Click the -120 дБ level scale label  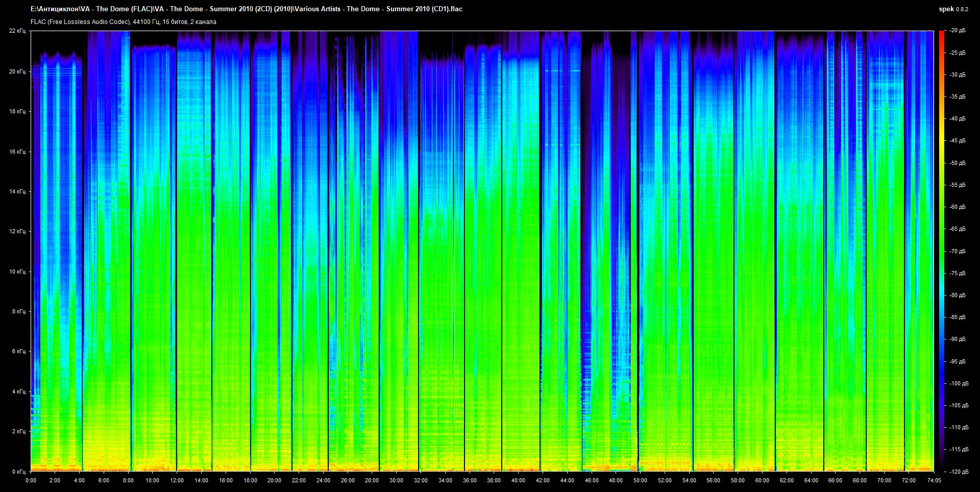[x=958, y=472]
